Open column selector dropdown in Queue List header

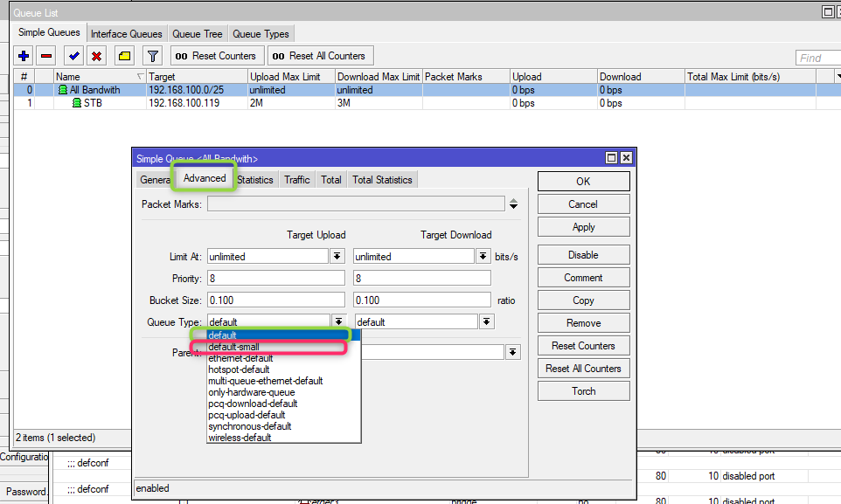[838, 77]
